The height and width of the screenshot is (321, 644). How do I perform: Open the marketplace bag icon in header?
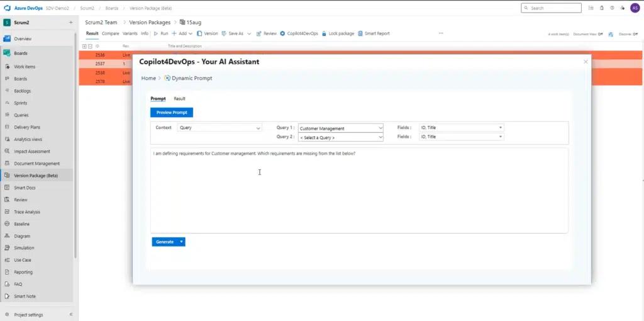[x=602, y=8]
